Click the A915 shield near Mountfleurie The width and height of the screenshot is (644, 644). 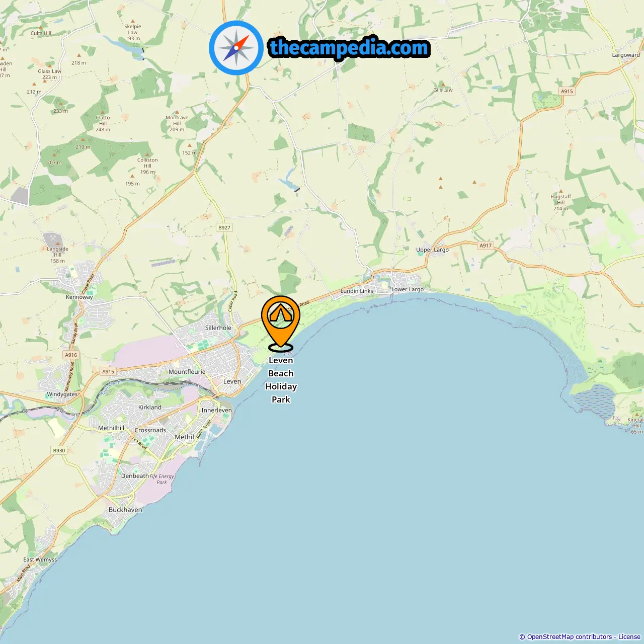[x=108, y=371]
